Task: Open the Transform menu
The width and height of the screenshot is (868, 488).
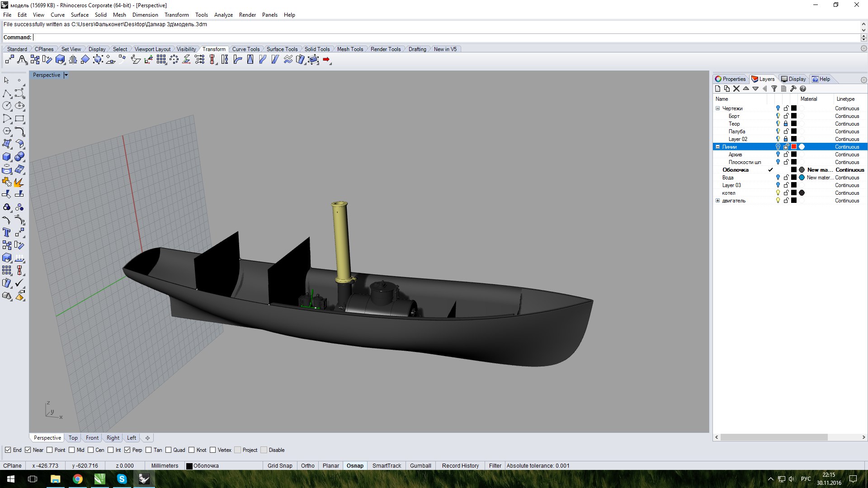Action: click(x=176, y=15)
